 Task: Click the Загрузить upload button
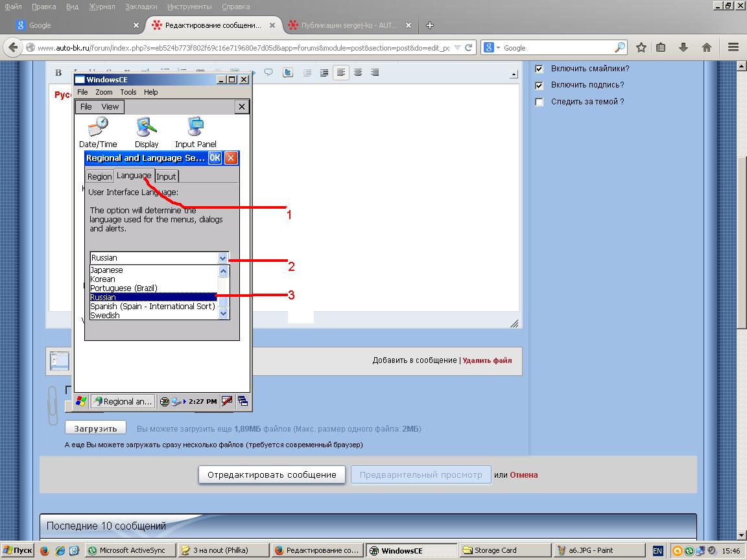pyautogui.click(x=95, y=428)
